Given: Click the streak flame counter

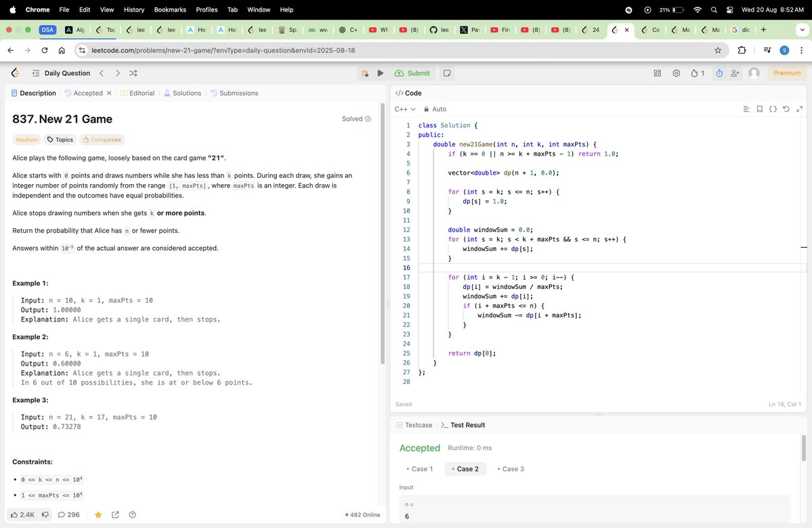Looking at the screenshot, I should click(x=697, y=73).
